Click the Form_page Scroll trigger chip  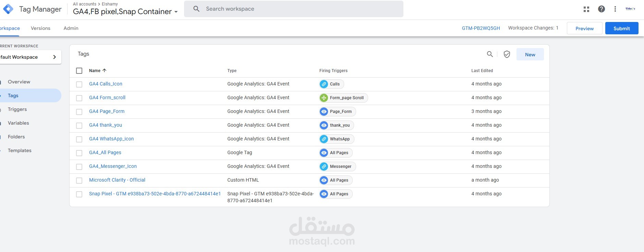343,98
